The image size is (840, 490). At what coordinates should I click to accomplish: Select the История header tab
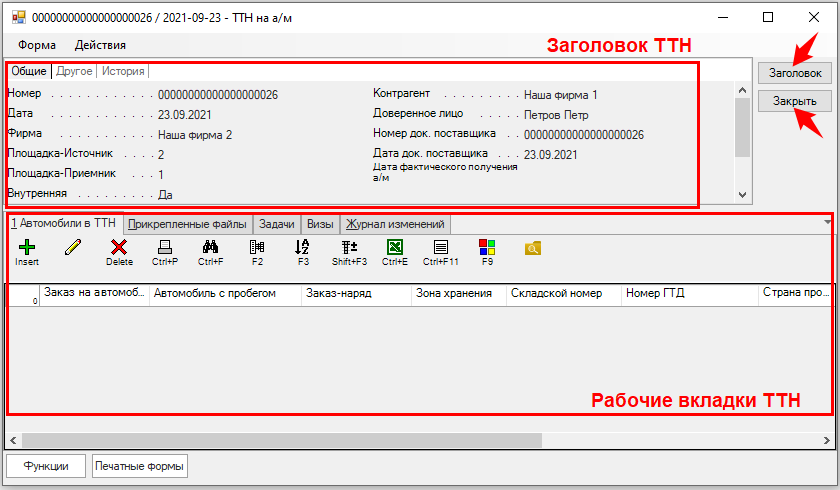[x=123, y=71]
